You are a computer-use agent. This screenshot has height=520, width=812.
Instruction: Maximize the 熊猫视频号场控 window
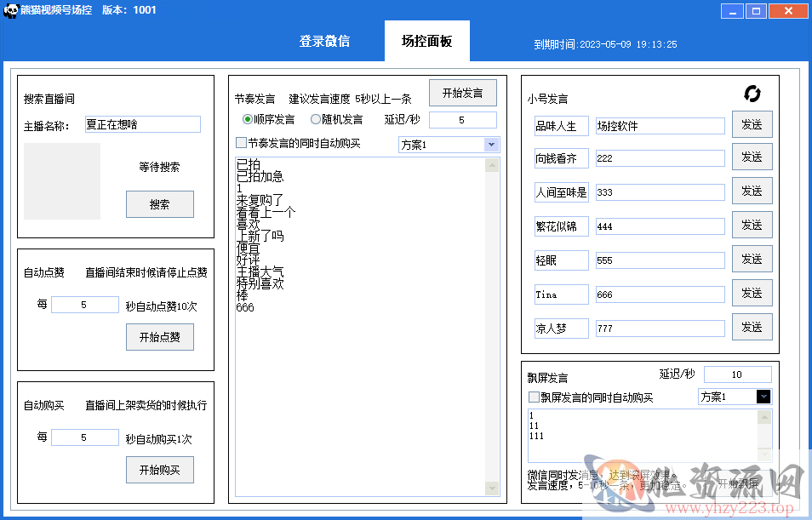pyautogui.click(x=756, y=11)
